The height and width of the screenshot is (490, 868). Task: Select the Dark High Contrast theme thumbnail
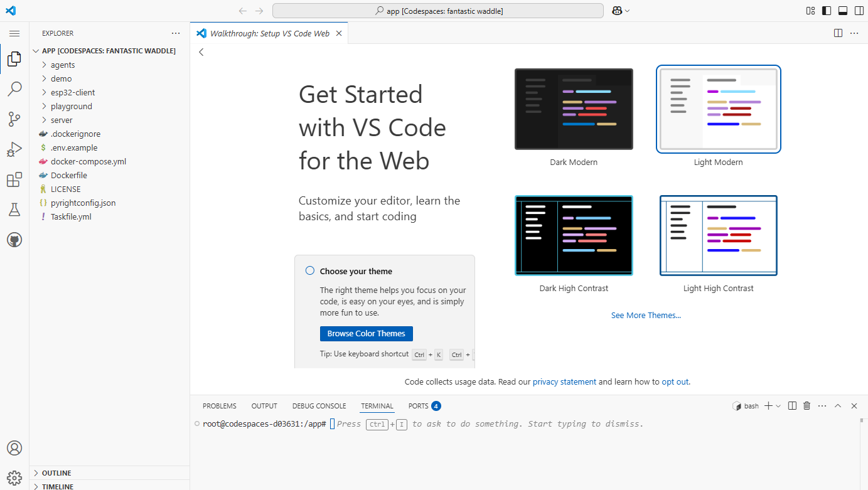pyautogui.click(x=574, y=235)
